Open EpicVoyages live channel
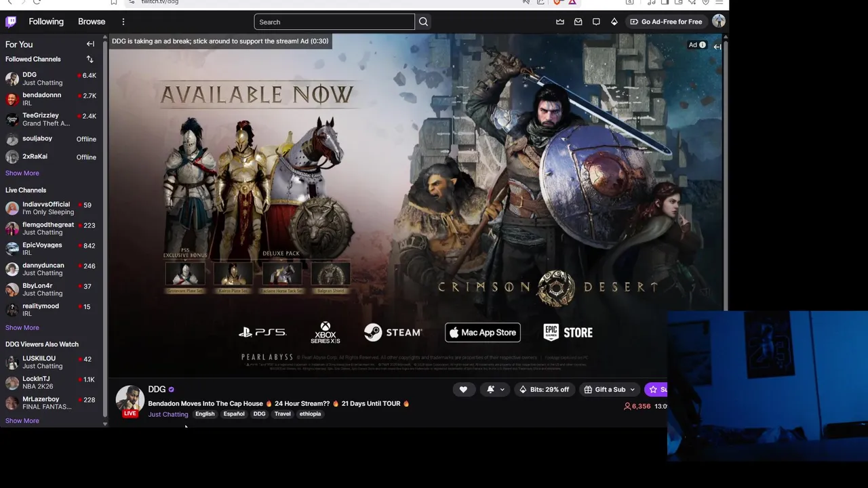868x488 pixels. (x=52, y=249)
